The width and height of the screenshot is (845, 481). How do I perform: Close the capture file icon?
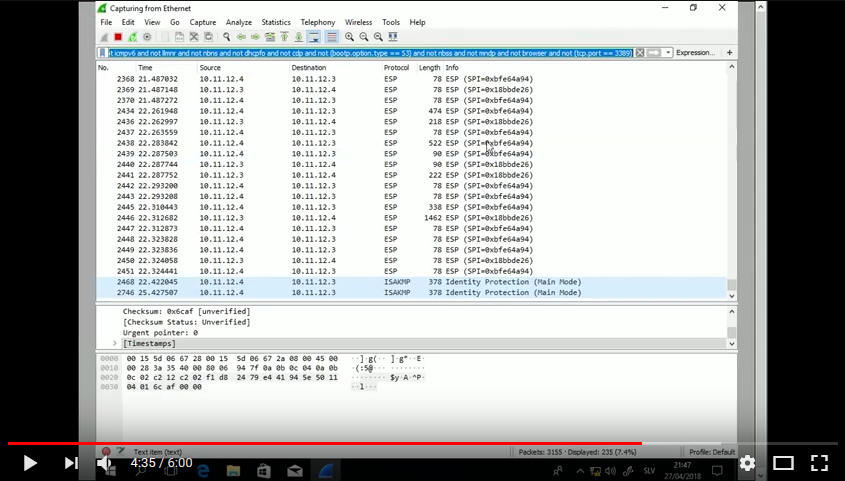pyautogui.click(x=194, y=37)
